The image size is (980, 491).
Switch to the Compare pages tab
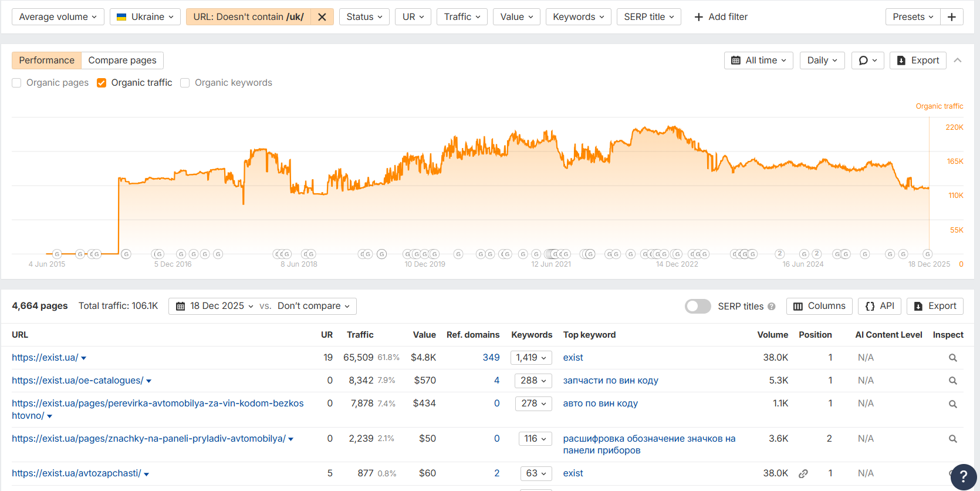122,60
